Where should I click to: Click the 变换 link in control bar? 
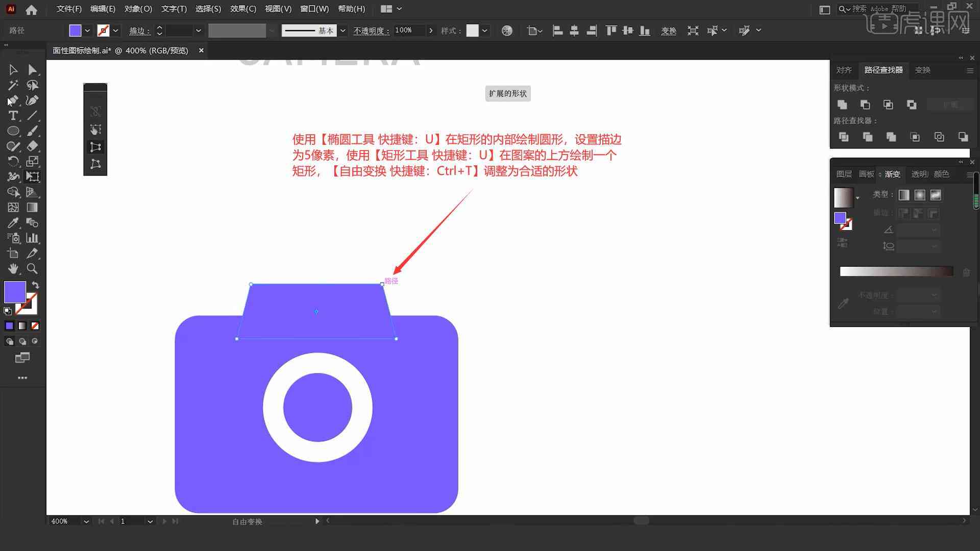point(669,31)
